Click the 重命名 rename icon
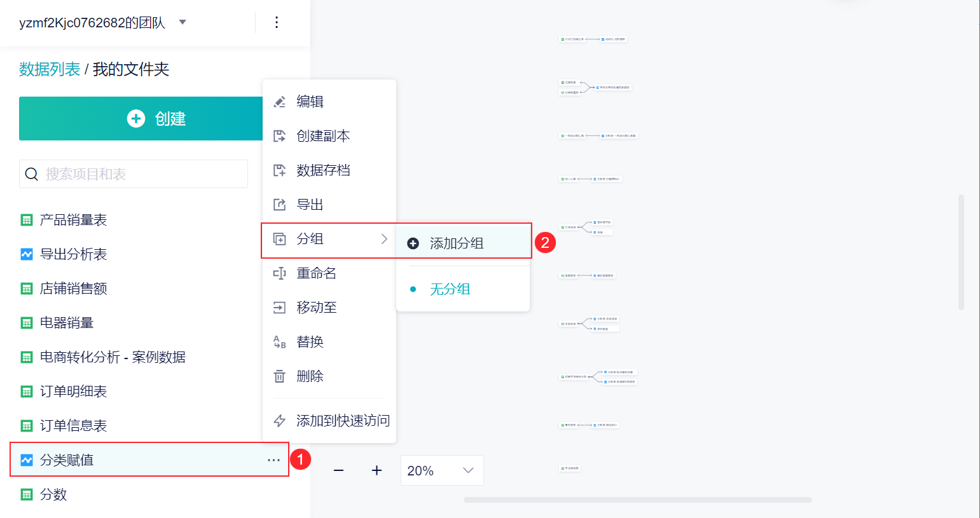This screenshot has height=518, width=980. pyautogui.click(x=279, y=273)
